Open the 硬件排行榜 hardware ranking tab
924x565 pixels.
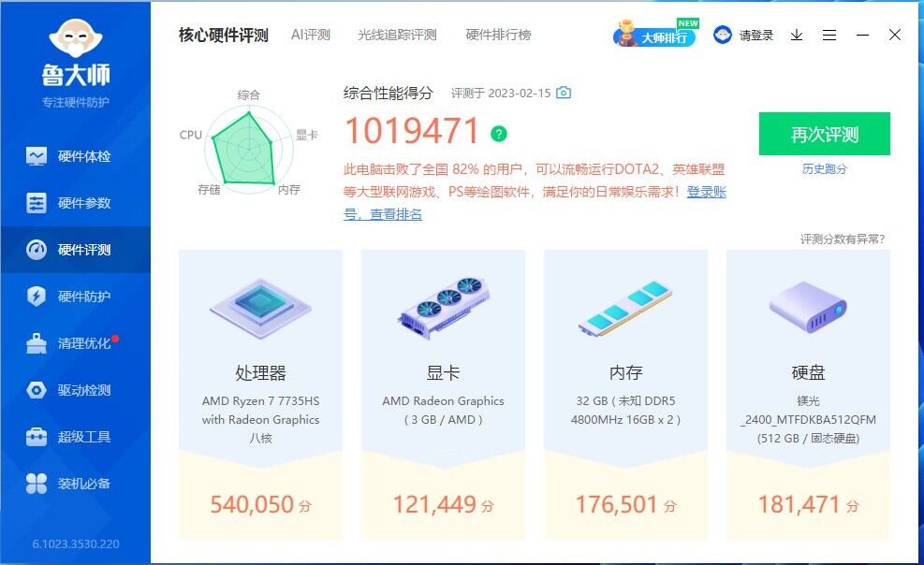496,35
